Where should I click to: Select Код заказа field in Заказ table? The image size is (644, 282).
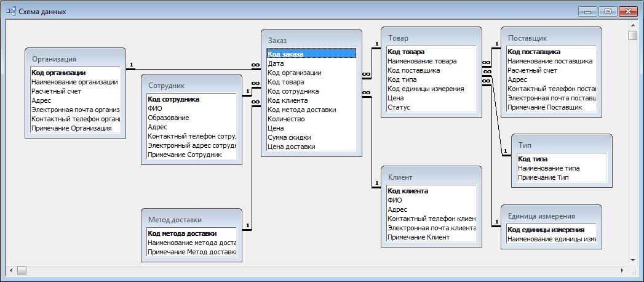285,54
